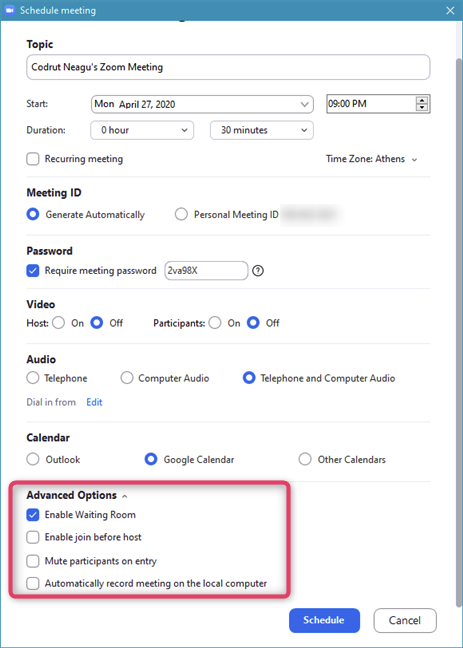
Task: Open the 30 minutes duration dropdown
Action: tap(262, 130)
